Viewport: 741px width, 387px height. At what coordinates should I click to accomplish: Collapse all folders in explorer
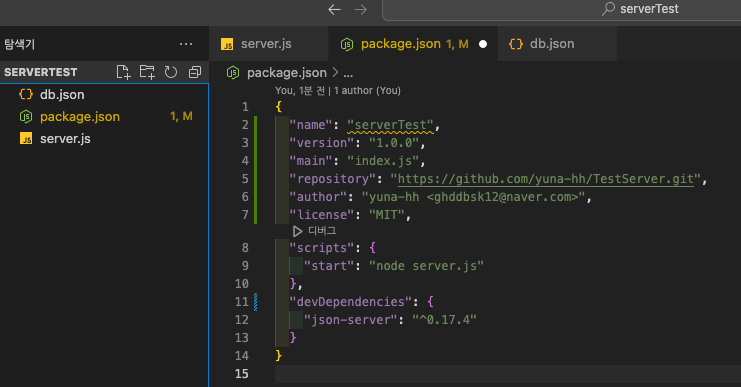click(195, 72)
